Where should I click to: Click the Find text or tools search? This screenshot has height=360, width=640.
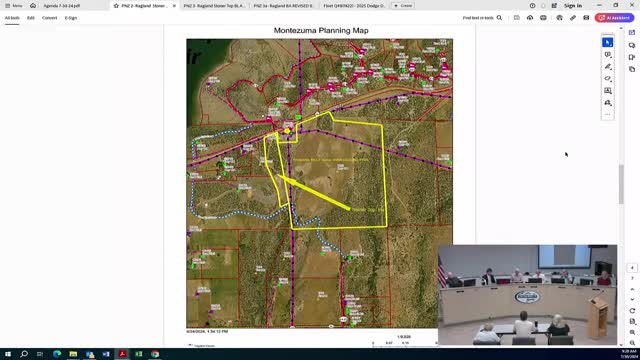(x=482, y=18)
